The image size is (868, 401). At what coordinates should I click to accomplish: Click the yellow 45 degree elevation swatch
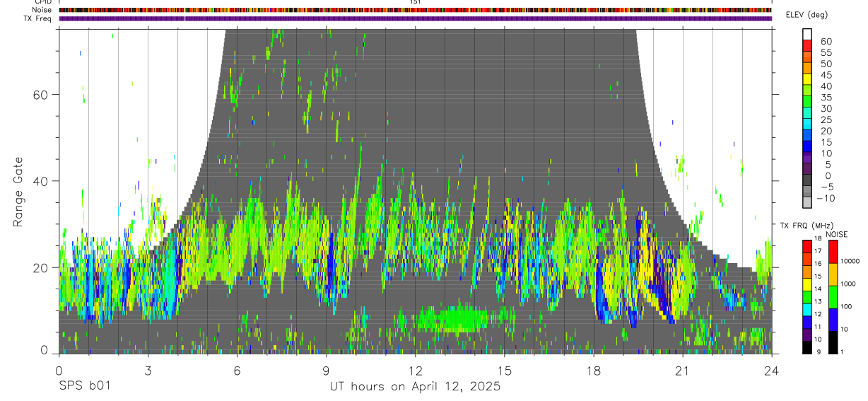807,80
